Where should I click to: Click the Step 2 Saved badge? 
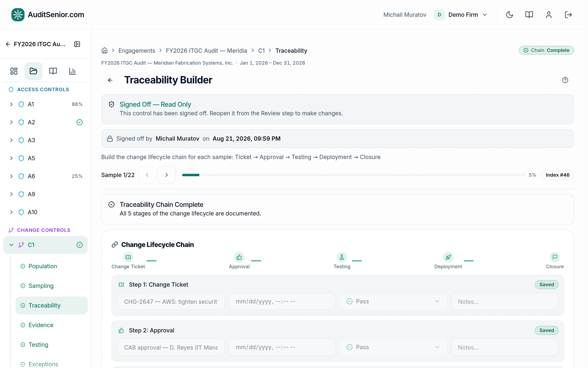pyautogui.click(x=546, y=330)
